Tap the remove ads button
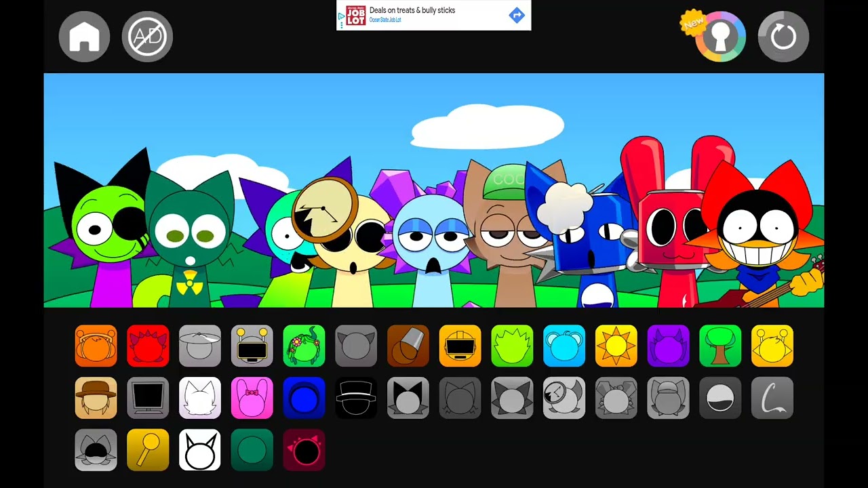This screenshot has width=868, height=488. (147, 37)
